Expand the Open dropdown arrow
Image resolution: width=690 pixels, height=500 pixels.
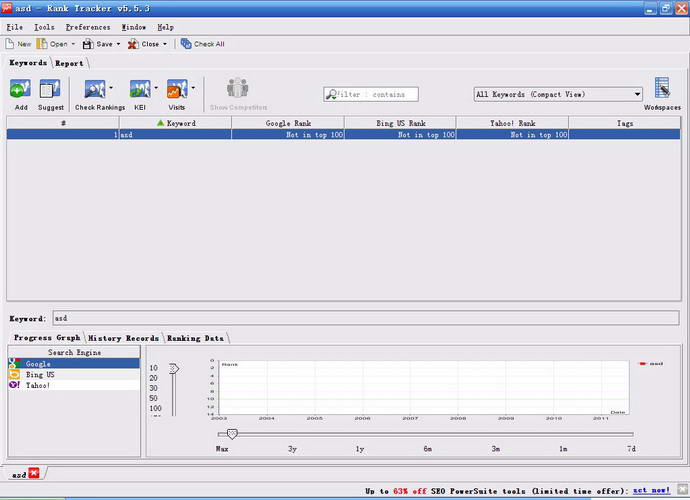tap(73, 44)
